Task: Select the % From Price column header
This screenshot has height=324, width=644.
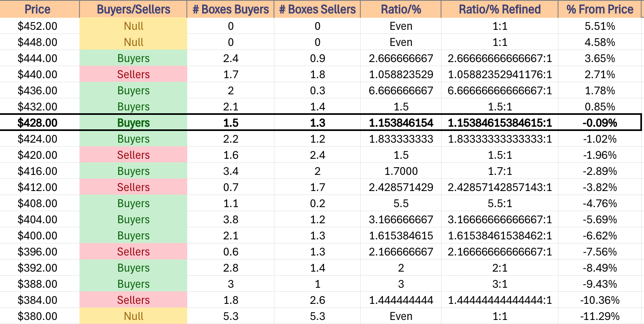Action: 600,9
